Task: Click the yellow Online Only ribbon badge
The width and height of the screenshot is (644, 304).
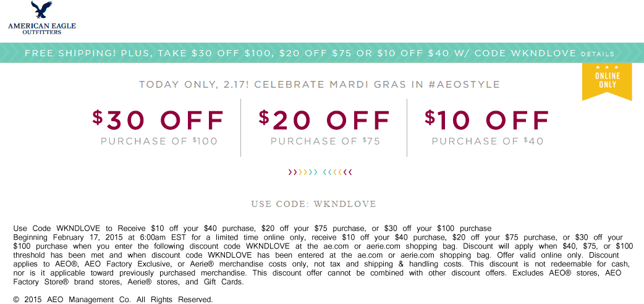Action: point(607,82)
